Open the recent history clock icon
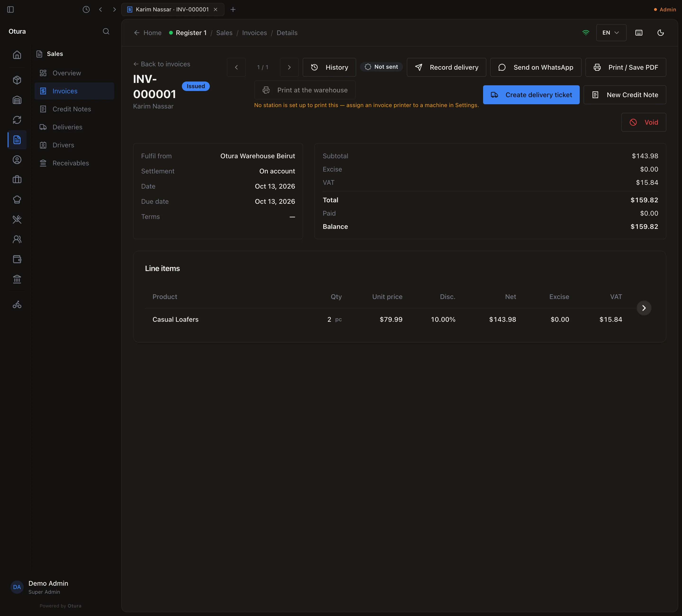 tap(86, 9)
